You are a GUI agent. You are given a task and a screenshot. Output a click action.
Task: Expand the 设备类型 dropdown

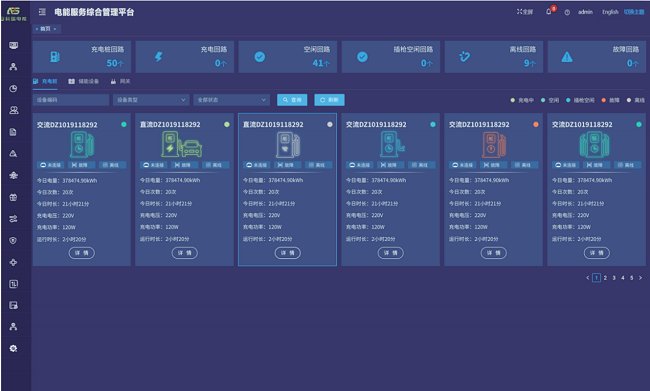(151, 100)
